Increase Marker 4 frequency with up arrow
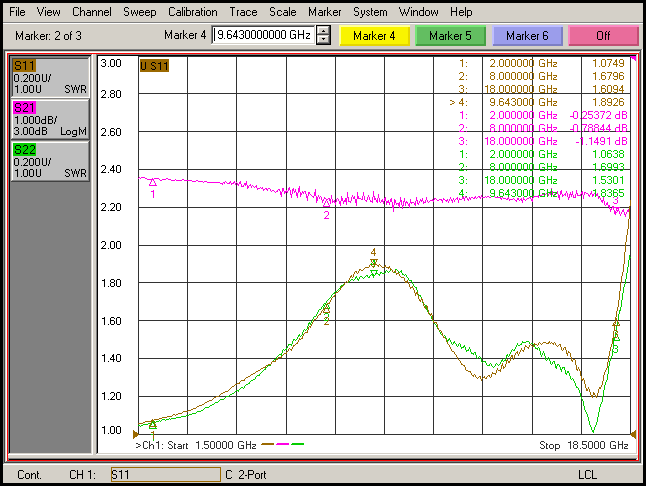This screenshot has width=646, height=486. [x=323, y=31]
